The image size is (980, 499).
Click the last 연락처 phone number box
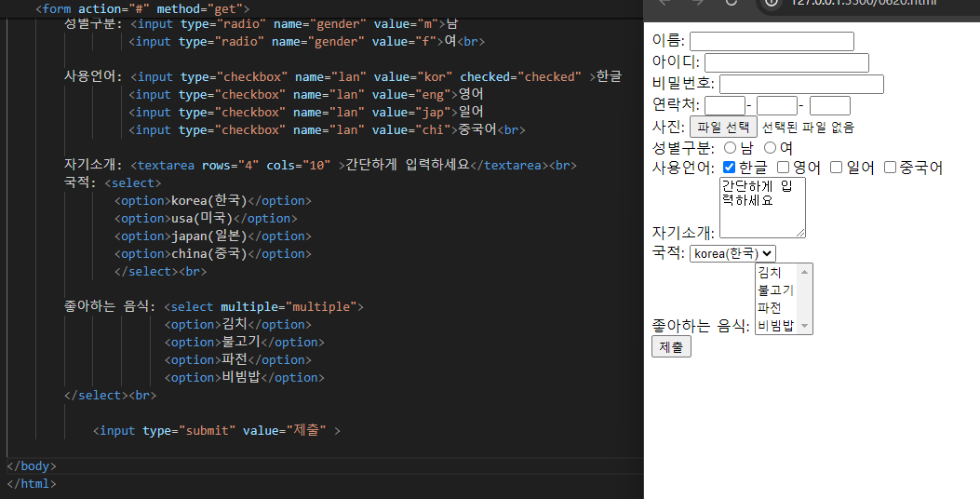[x=829, y=105]
